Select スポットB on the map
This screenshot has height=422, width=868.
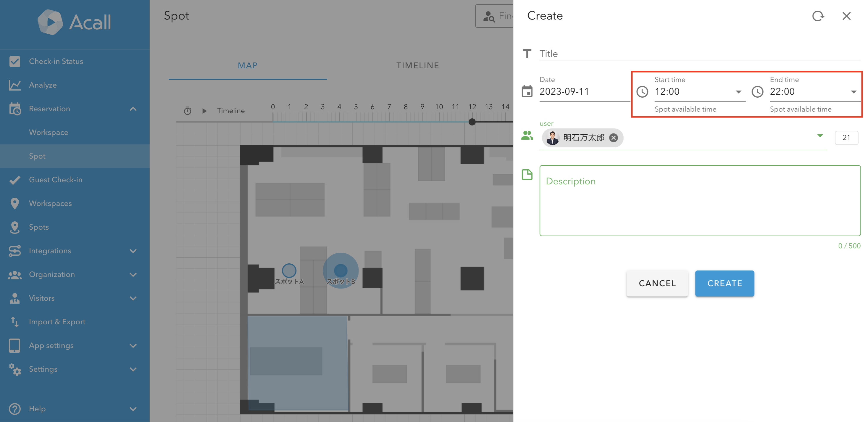pyautogui.click(x=341, y=270)
